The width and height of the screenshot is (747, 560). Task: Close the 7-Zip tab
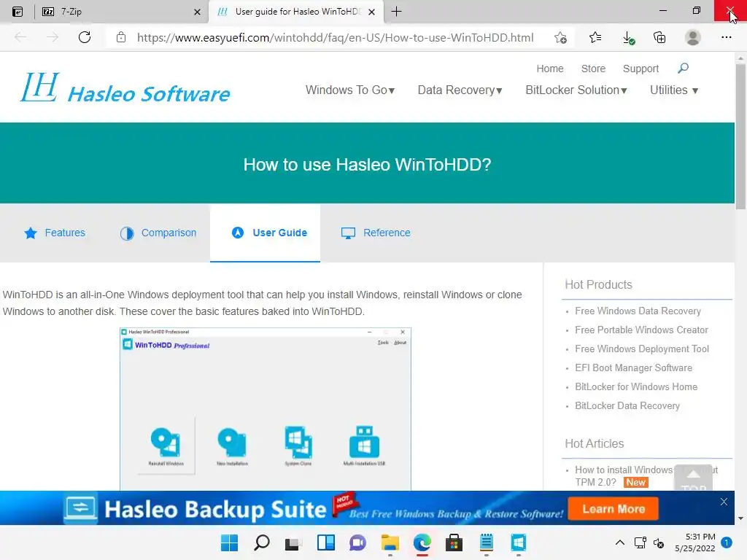click(197, 12)
